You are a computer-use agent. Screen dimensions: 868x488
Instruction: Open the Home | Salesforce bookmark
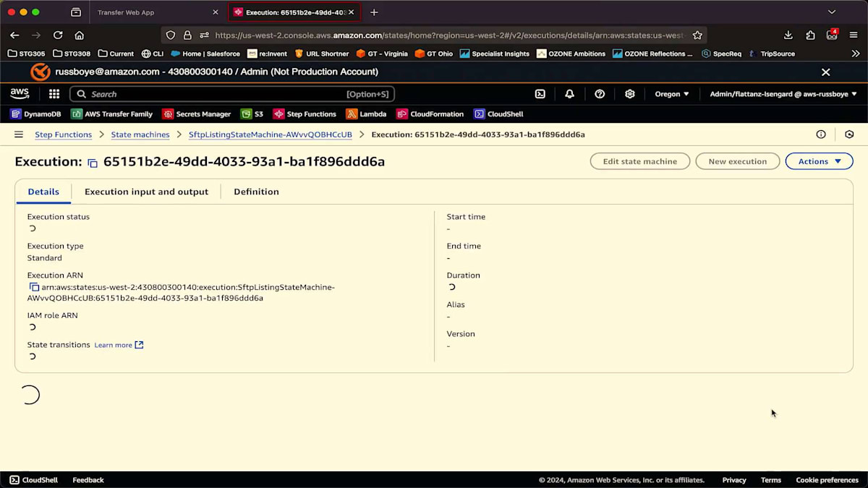point(205,53)
